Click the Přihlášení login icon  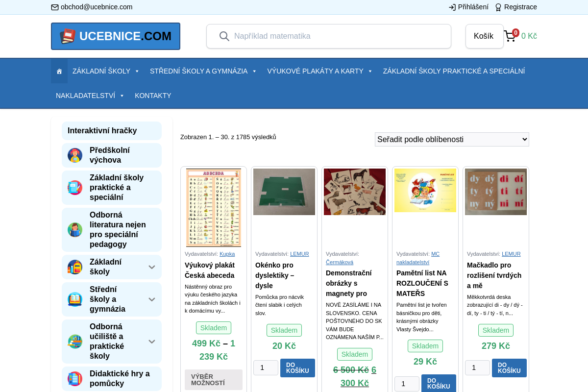(452, 7)
